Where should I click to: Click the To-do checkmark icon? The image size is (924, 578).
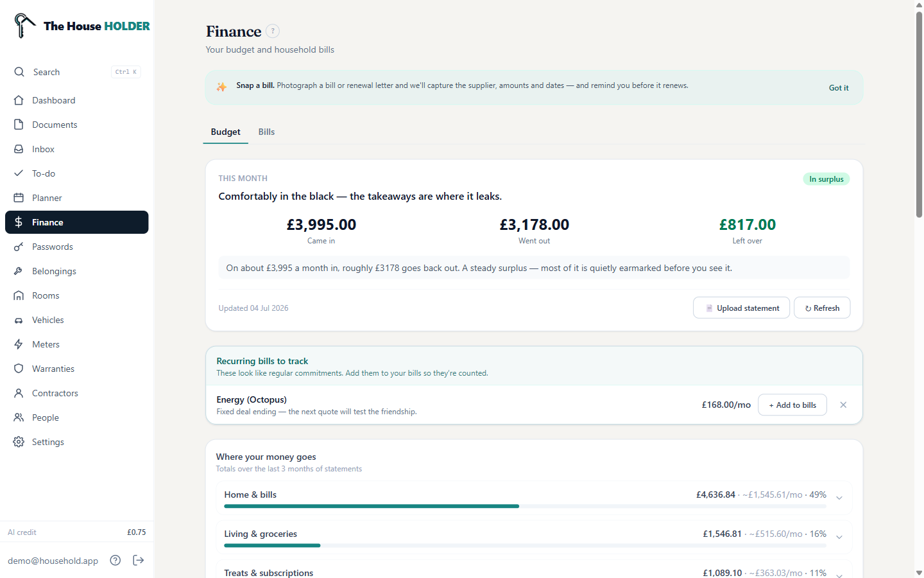pyautogui.click(x=19, y=173)
